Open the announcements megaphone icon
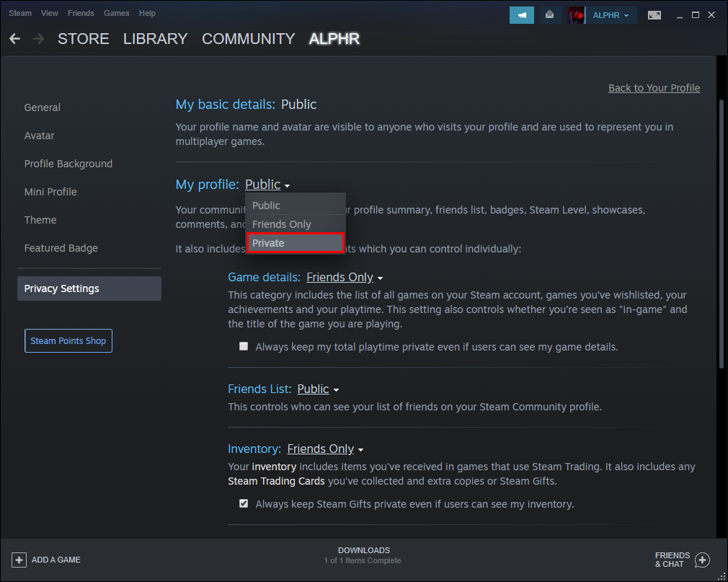728x582 pixels. 522,15
